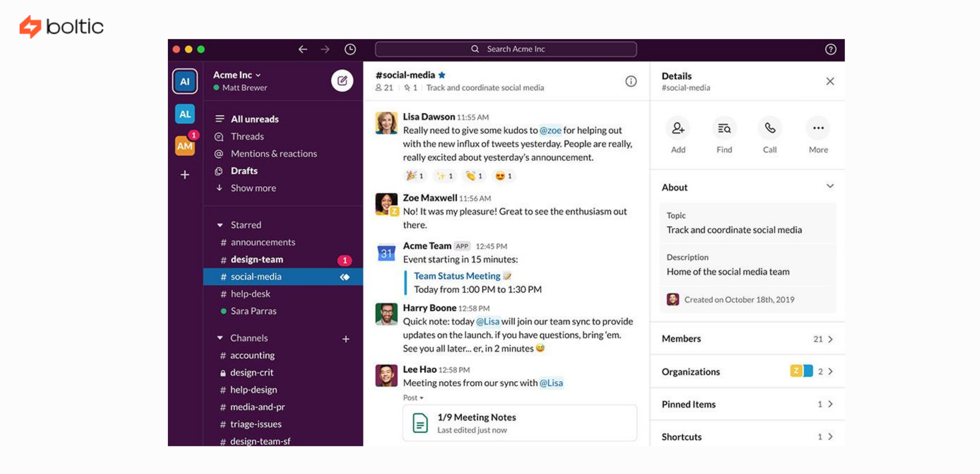The height and width of the screenshot is (474, 980).
Task: Collapse the About section
Action: pyautogui.click(x=830, y=186)
